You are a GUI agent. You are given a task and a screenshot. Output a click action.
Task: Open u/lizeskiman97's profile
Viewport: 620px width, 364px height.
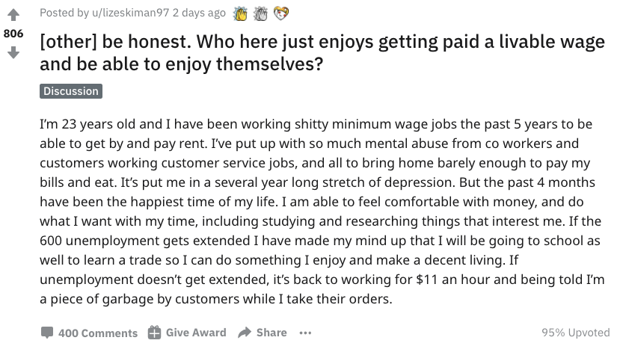click(130, 13)
